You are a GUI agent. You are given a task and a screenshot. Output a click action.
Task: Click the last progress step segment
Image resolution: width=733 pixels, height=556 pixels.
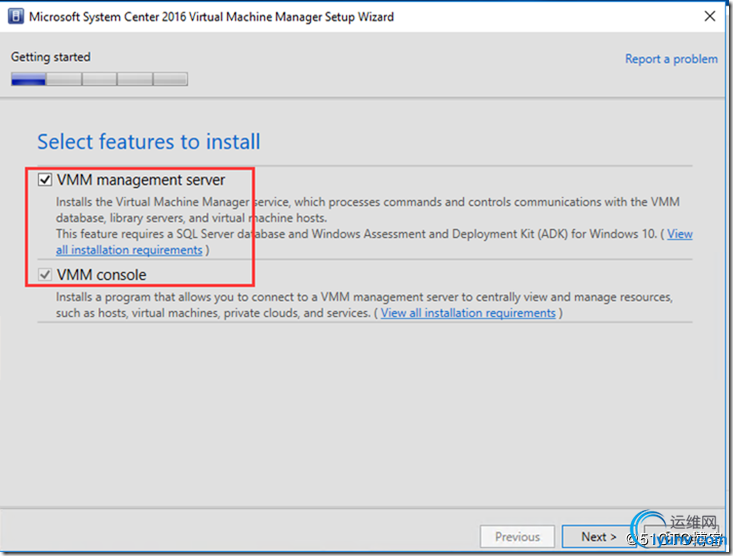point(170,80)
